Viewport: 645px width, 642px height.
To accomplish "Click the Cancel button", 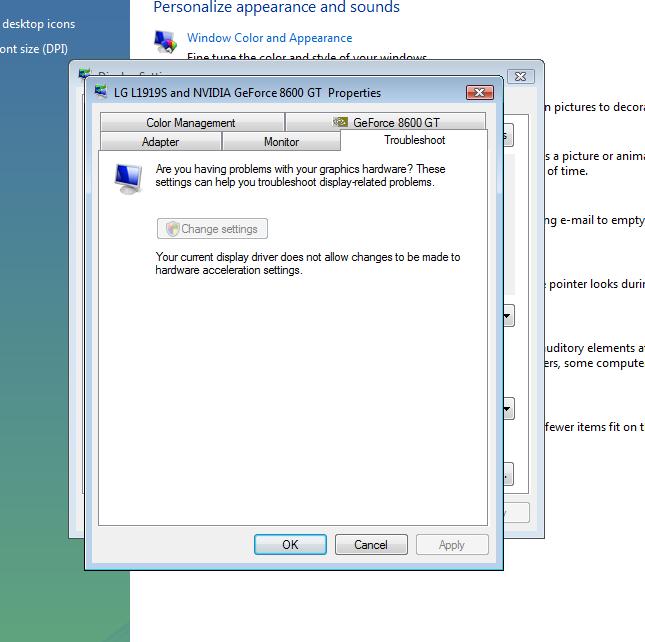I will pos(371,545).
